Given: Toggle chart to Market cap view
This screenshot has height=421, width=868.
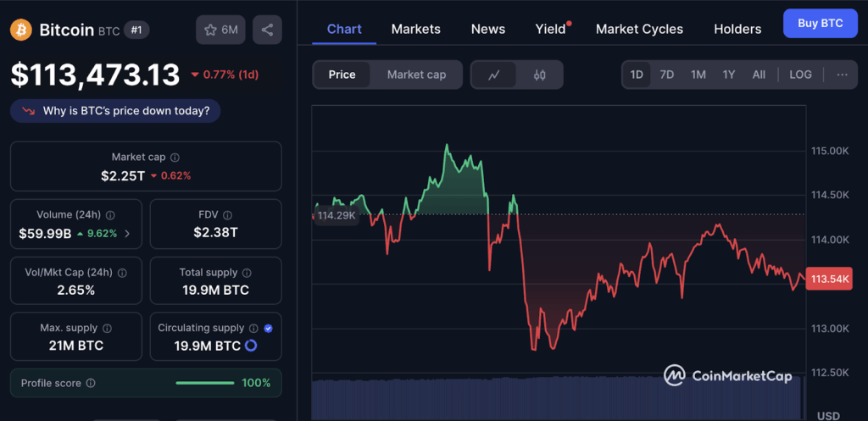Looking at the screenshot, I should 416,75.
